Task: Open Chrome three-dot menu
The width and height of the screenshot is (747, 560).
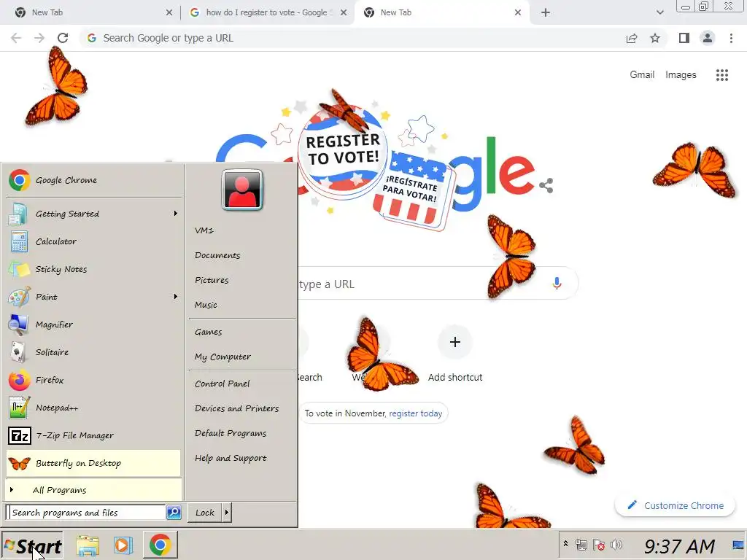Action: click(x=731, y=38)
